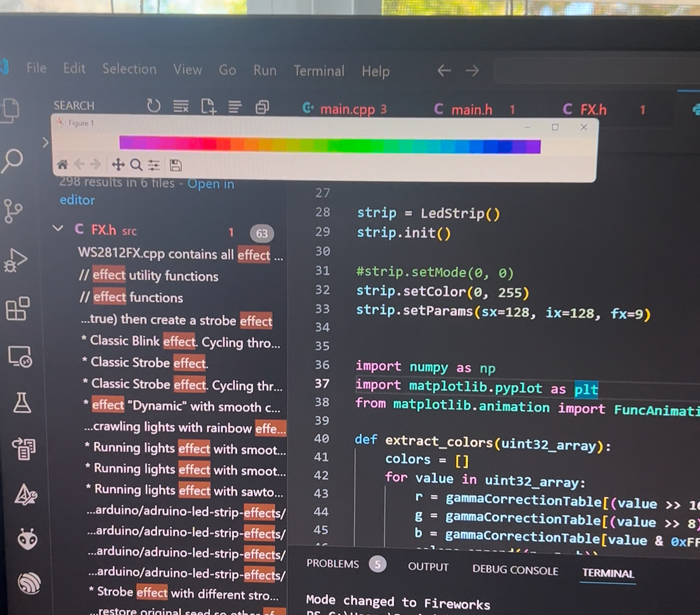
Task: Refresh the search results
Action: point(153,106)
